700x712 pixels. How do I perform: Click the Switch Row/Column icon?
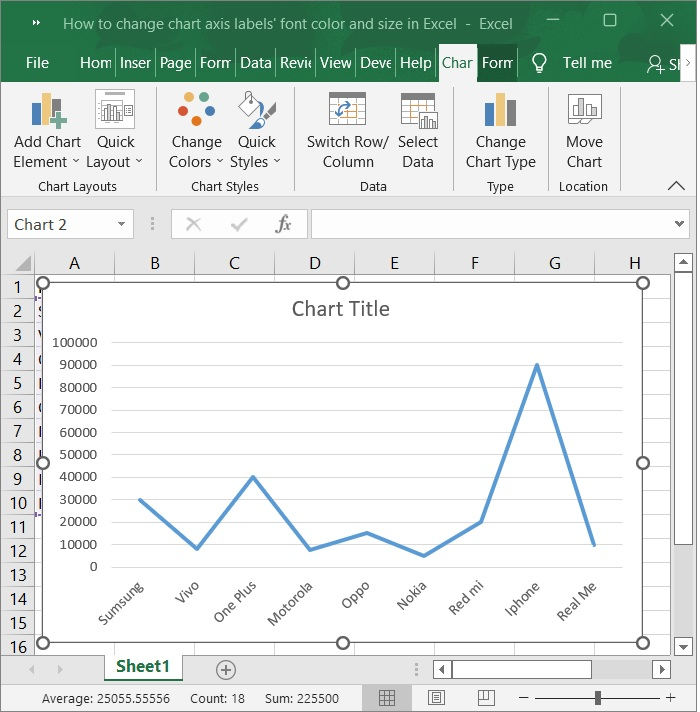348,110
